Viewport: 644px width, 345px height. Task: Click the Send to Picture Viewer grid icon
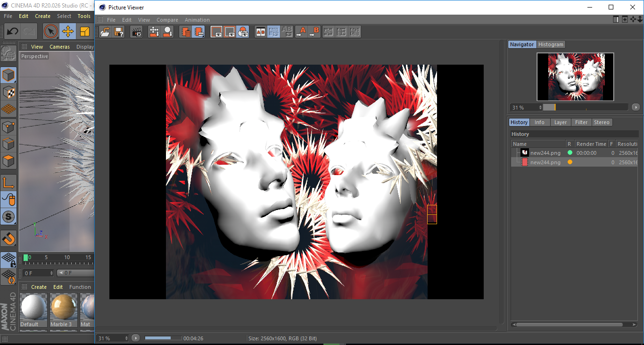154,32
